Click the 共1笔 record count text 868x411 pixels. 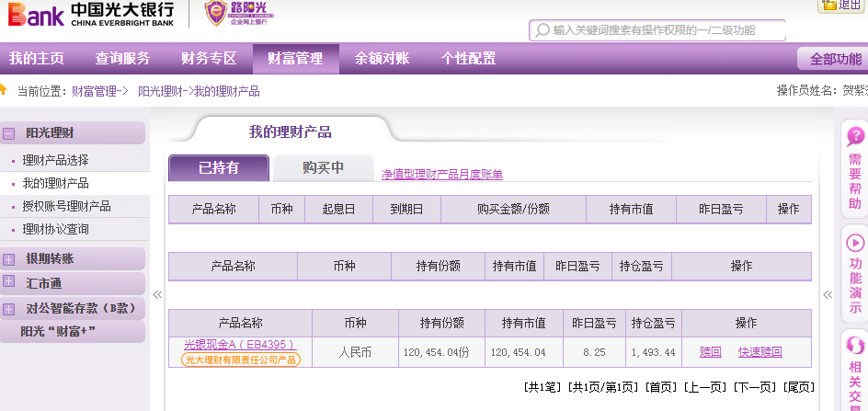pyautogui.click(x=542, y=387)
